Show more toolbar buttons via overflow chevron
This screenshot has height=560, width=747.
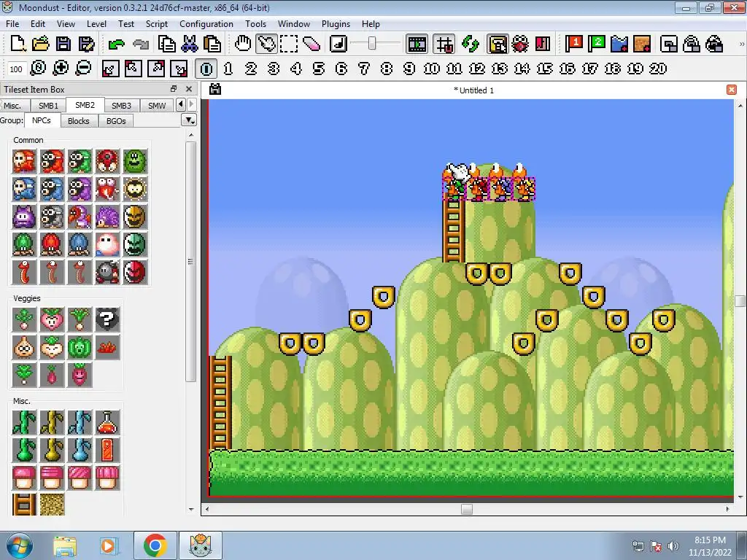(741, 44)
